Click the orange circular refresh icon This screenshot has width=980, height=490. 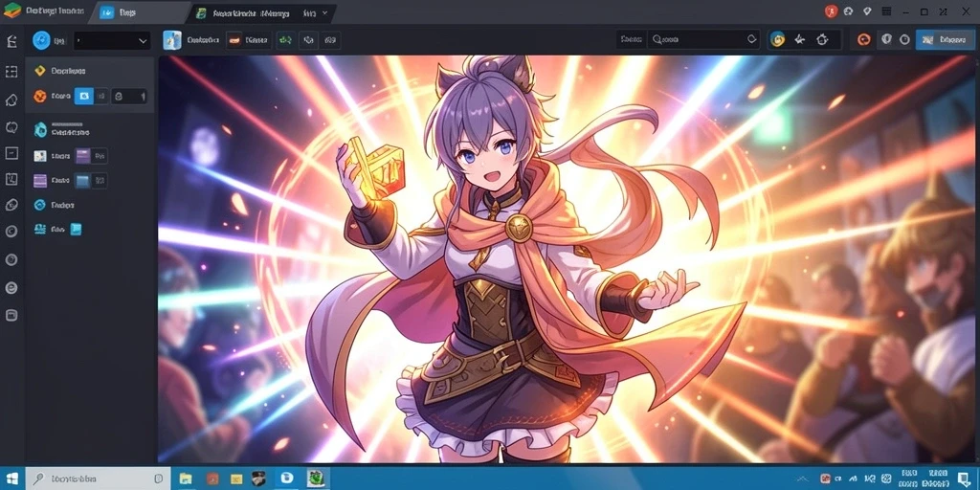[x=864, y=39]
